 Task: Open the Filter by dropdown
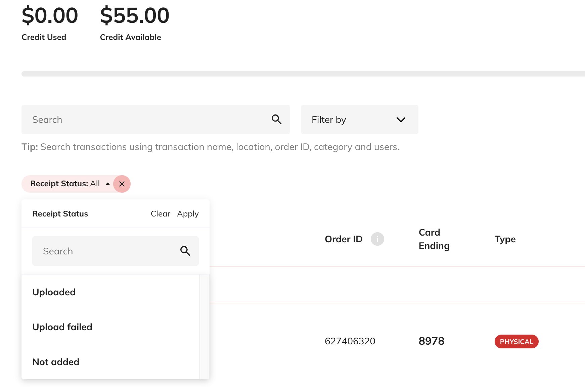(359, 119)
